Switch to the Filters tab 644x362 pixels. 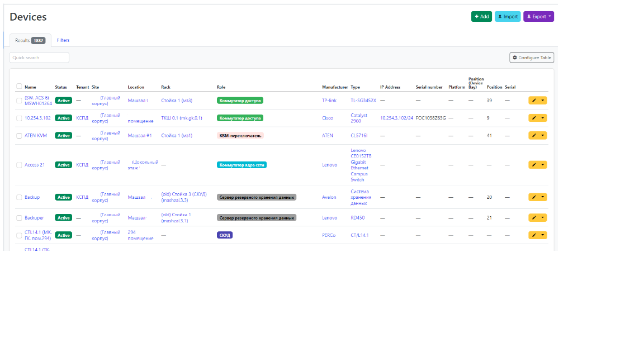pyautogui.click(x=63, y=40)
